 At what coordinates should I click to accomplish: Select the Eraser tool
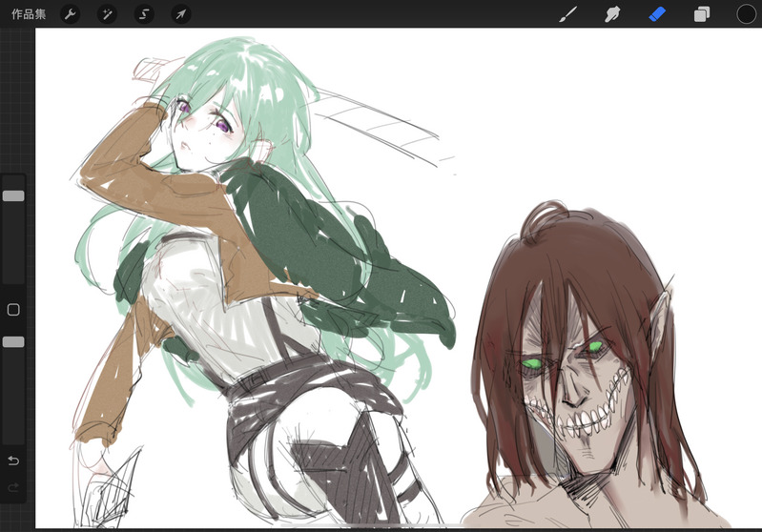click(x=657, y=14)
